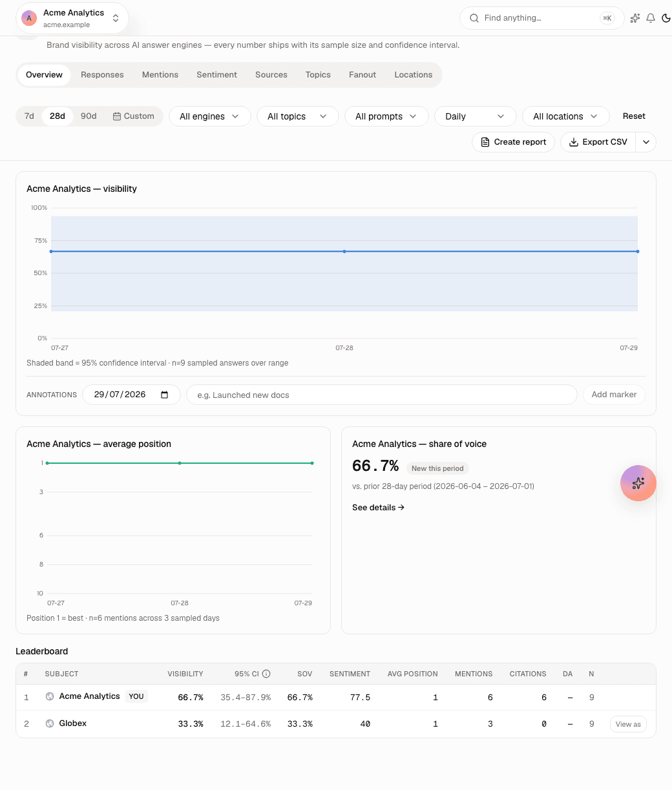Sort leaderboard by Visibility column
Image resolution: width=672 pixels, height=790 pixels.
[185, 674]
